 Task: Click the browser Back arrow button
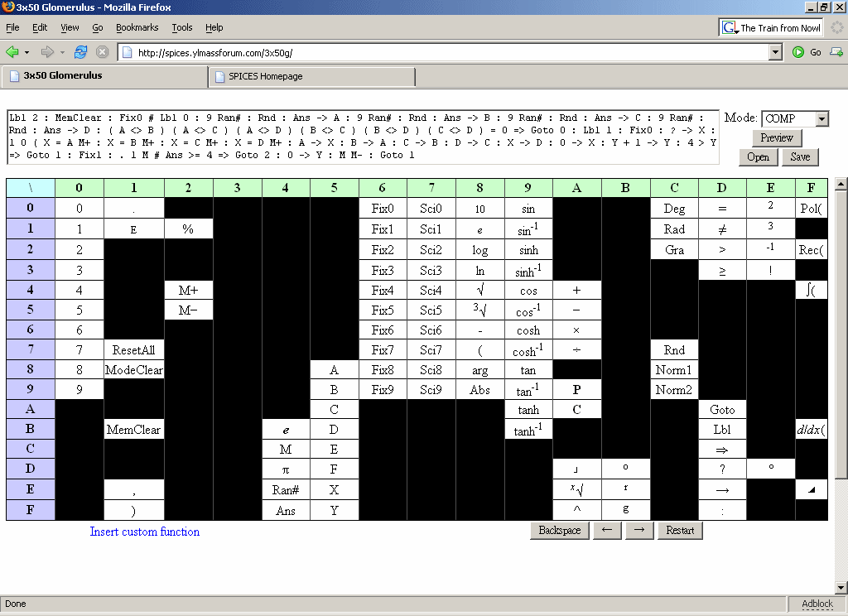(12, 52)
